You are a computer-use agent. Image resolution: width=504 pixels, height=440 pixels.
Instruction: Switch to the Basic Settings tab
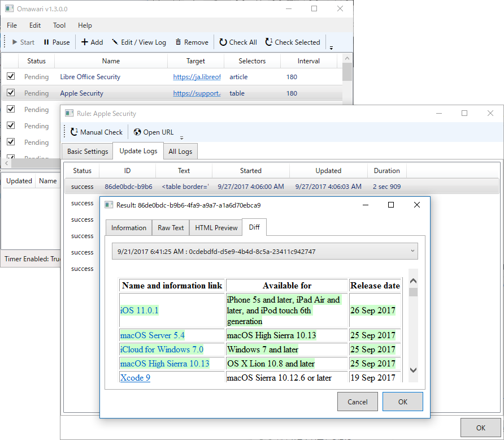coord(88,152)
